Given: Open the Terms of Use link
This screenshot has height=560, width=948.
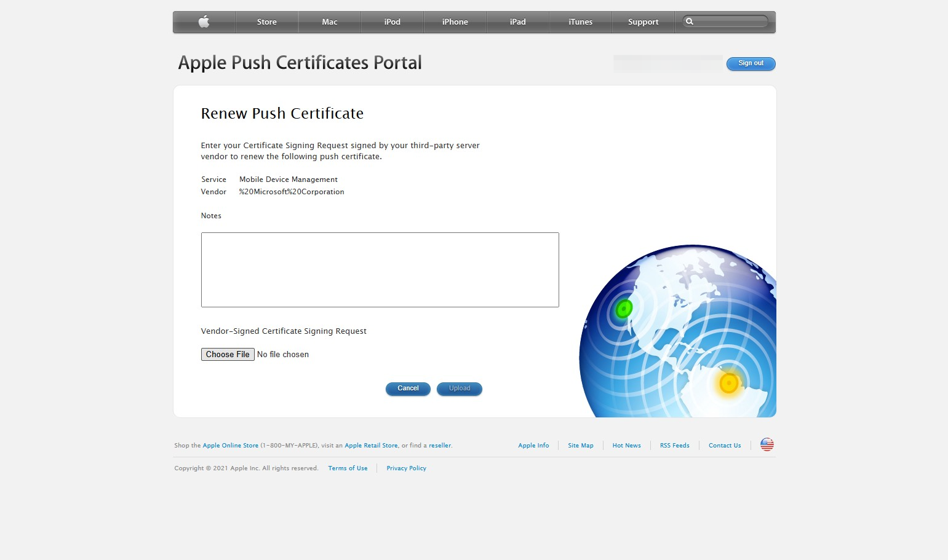Looking at the screenshot, I should click(x=348, y=468).
